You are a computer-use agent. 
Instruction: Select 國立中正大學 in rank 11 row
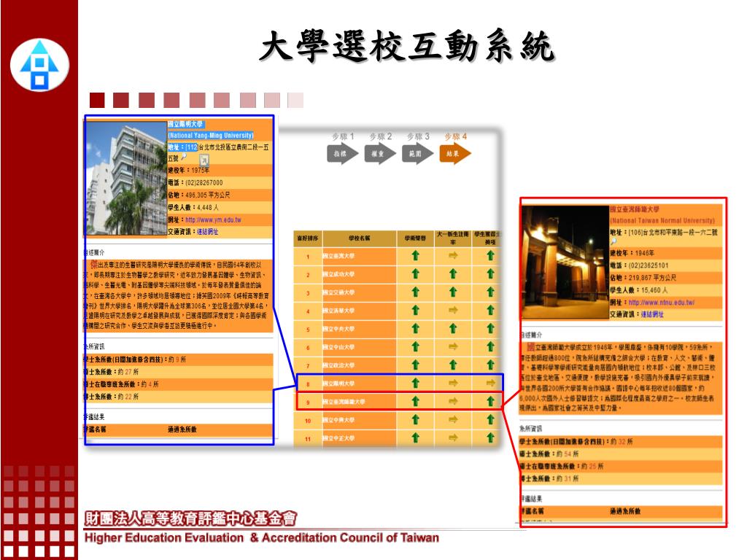pyautogui.click(x=338, y=438)
